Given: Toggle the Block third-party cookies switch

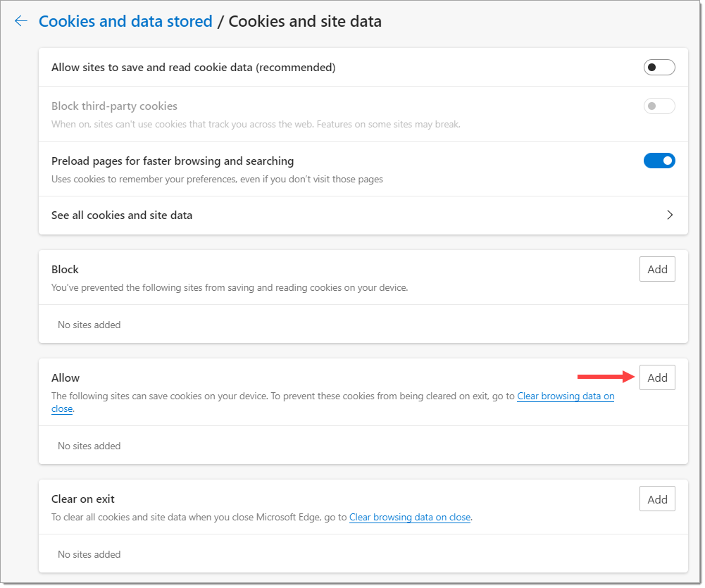Looking at the screenshot, I should (659, 106).
